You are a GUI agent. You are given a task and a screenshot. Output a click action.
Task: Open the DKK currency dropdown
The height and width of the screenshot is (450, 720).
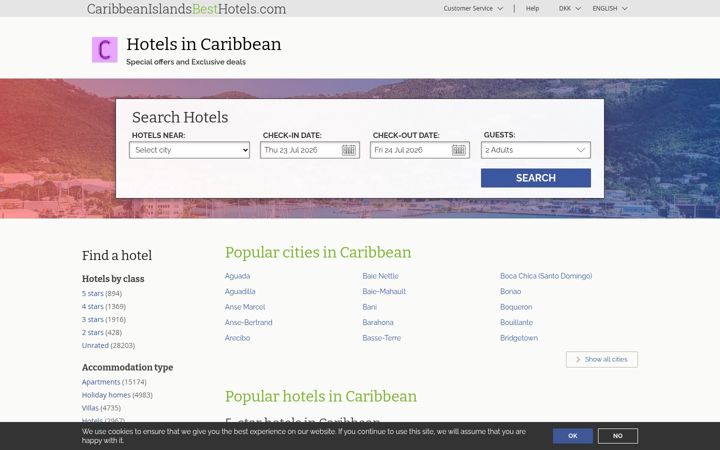[570, 8]
